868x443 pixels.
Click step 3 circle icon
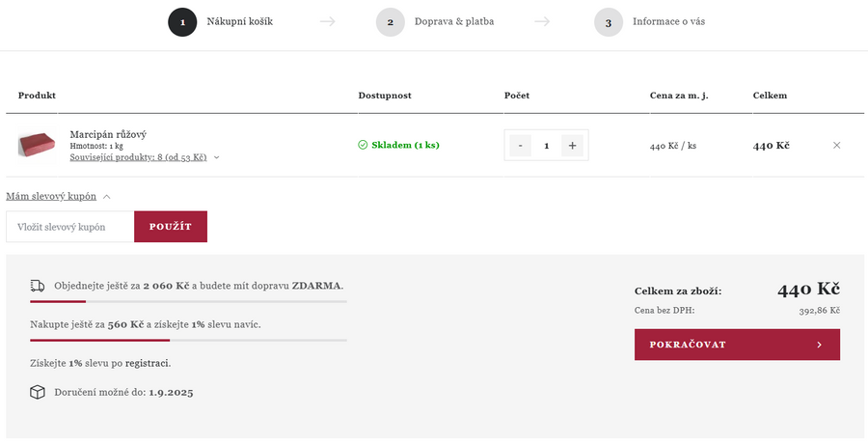click(608, 22)
